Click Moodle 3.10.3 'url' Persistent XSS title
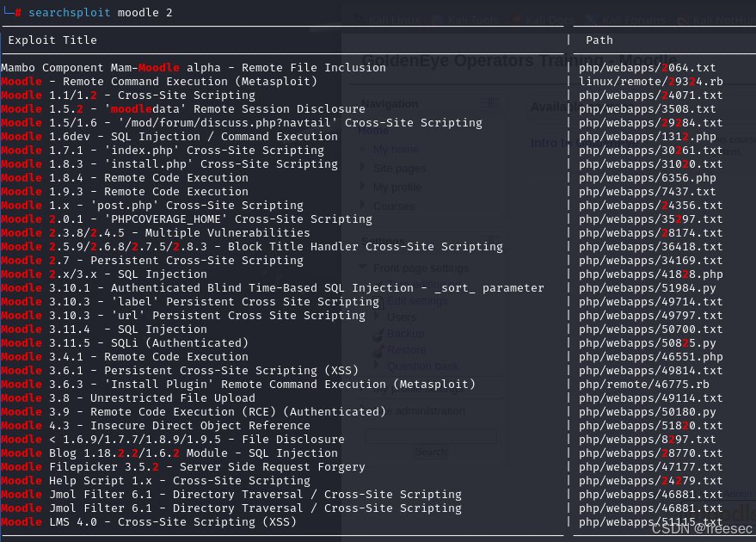This screenshot has height=542, width=756. tap(183, 315)
